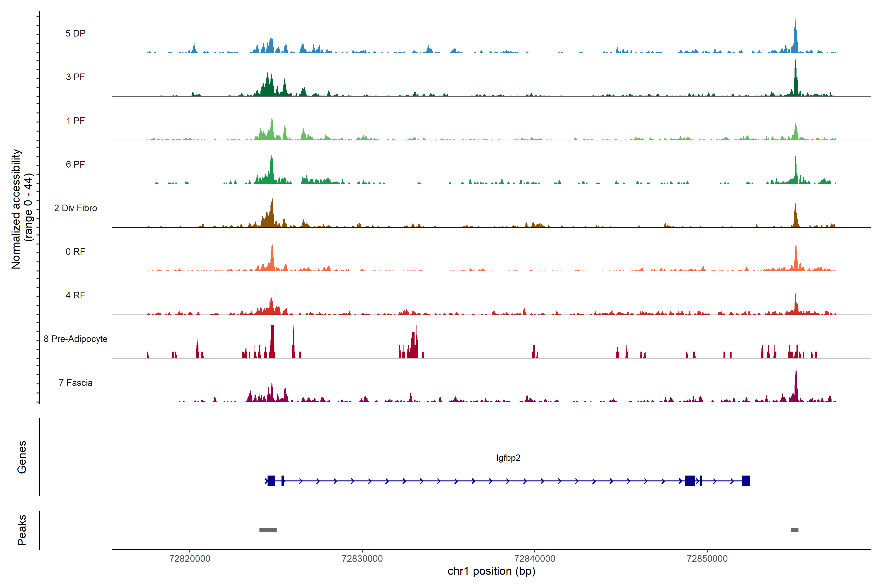Click the 7 Fascia track label
The image size is (882, 588).
(75, 382)
